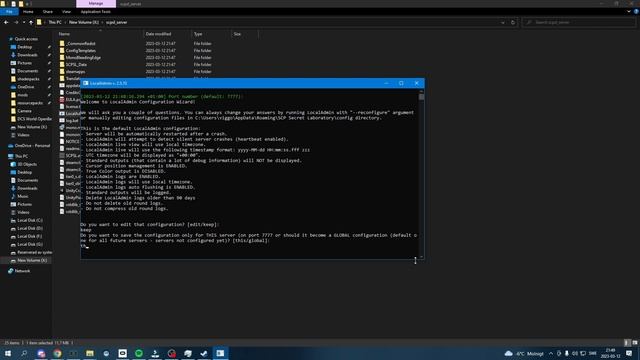Go back in File Explorer

[6, 22]
